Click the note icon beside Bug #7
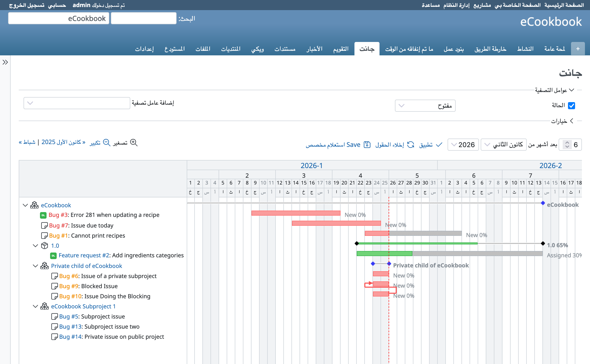590x364 pixels. (44, 225)
